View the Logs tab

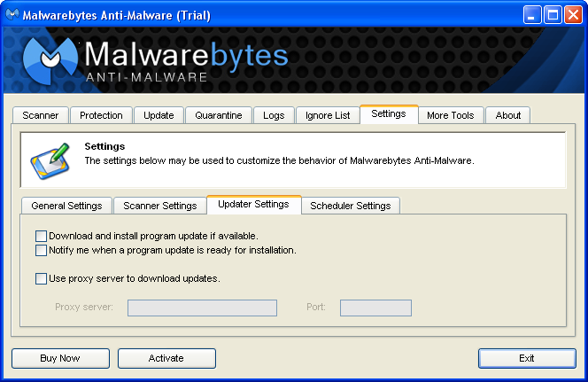coord(274,115)
